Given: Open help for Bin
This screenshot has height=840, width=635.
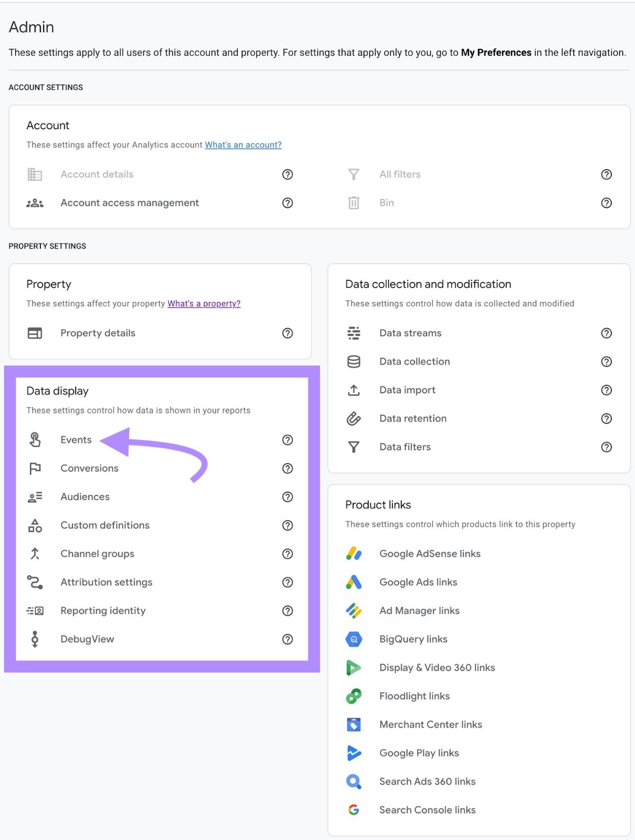Looking at the screenshot, I should (x=607, y=203).
